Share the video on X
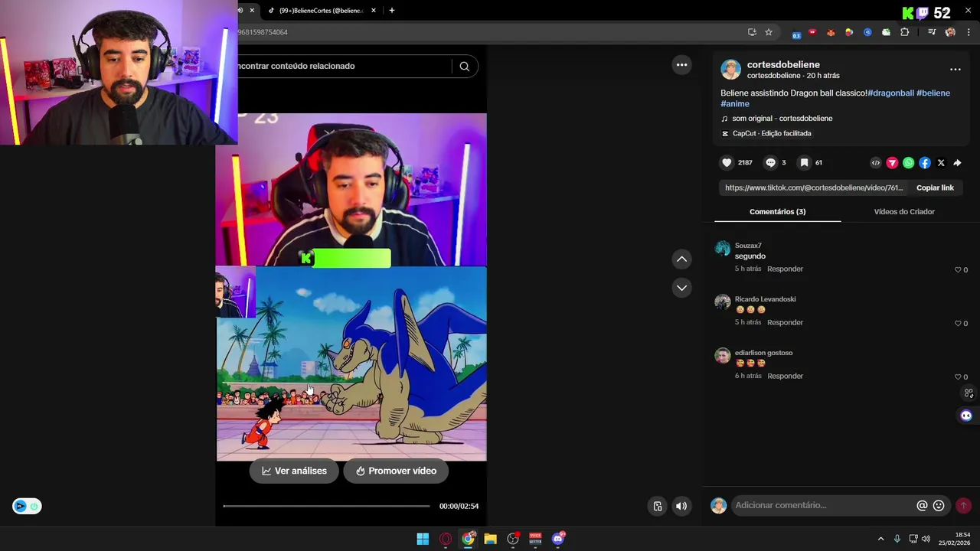980x551 pixels. tap(941, 163)
